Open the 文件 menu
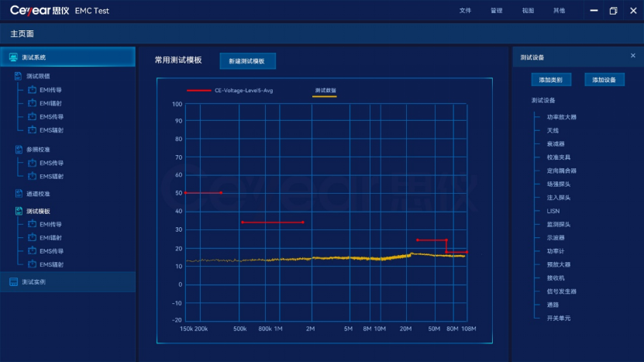644x362 pixels. tap(465, 11)
